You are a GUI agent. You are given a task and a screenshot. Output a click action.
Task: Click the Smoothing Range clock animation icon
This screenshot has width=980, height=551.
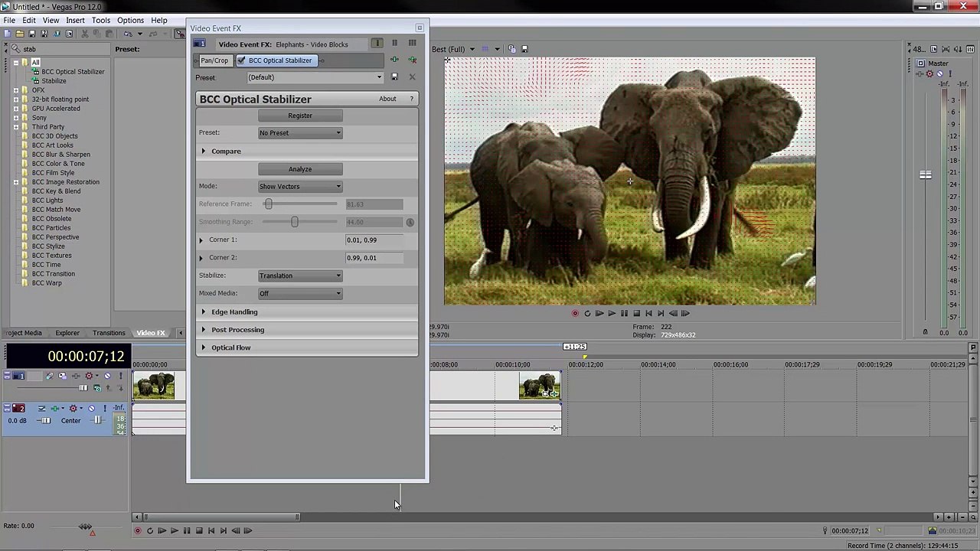(410, 222)
